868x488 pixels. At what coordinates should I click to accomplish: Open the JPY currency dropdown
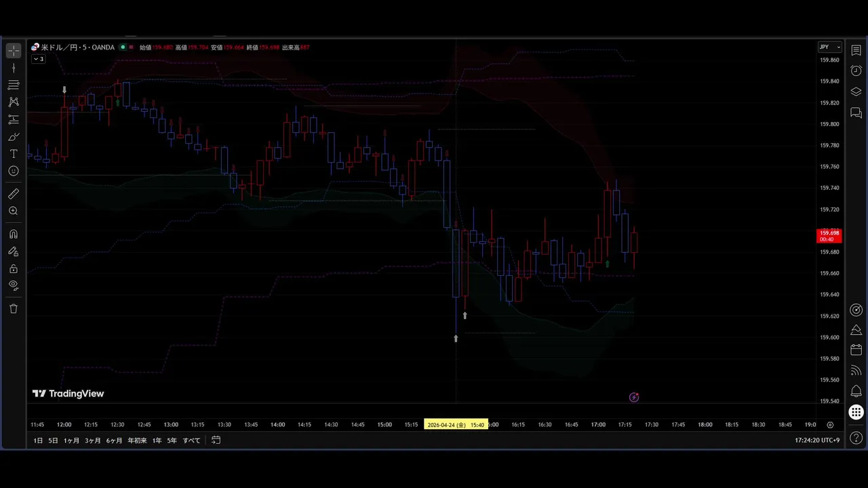[829, 47]
